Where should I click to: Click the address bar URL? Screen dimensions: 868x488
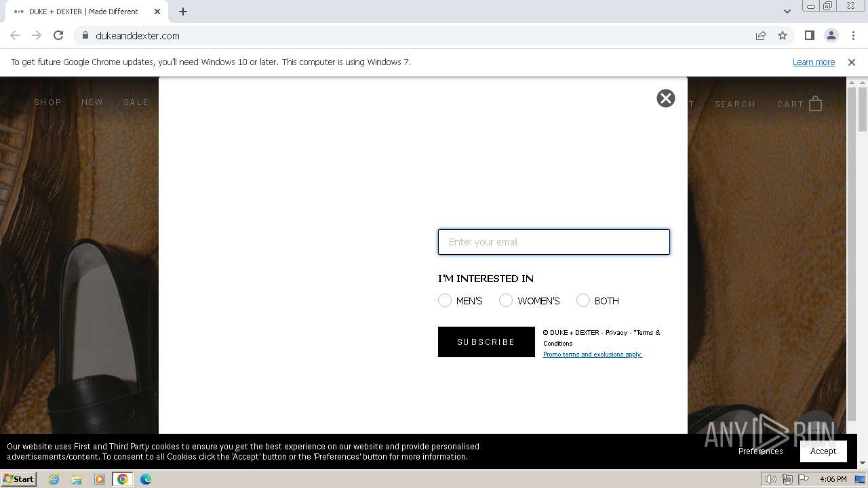click(138, 36)
